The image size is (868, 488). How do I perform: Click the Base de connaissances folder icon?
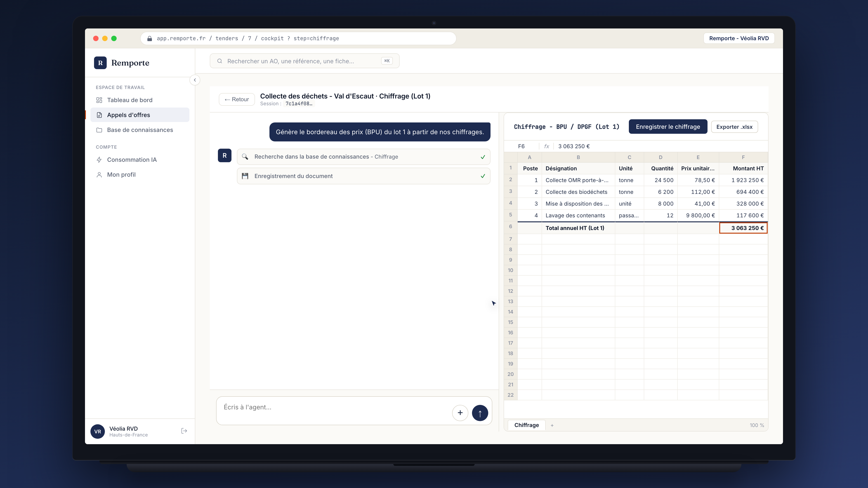99,130
